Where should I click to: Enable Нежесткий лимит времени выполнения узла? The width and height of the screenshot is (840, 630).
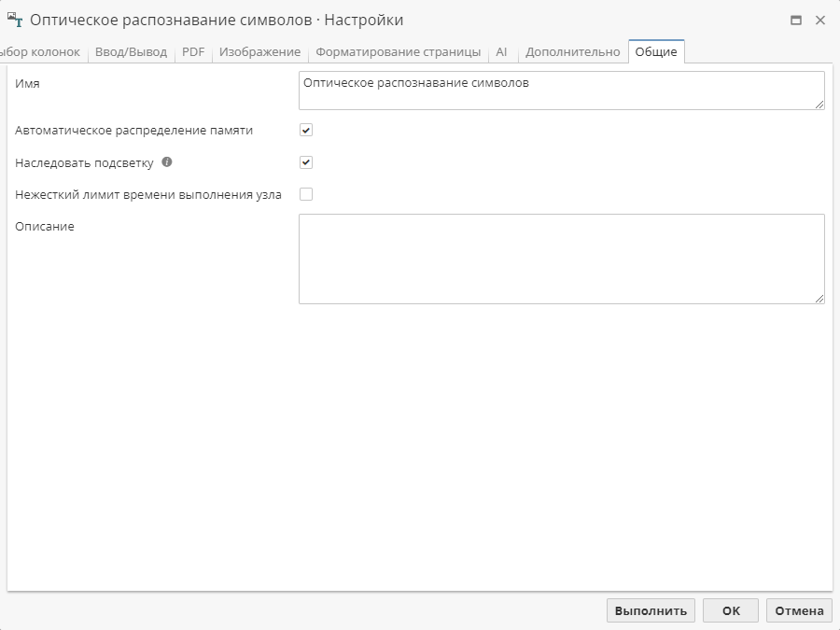pos(305,194)
